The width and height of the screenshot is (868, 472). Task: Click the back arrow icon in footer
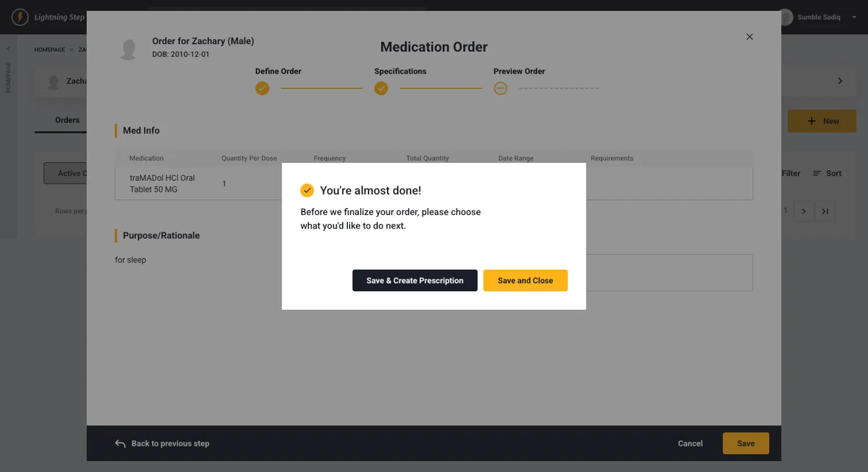click(x=120, y=444)
